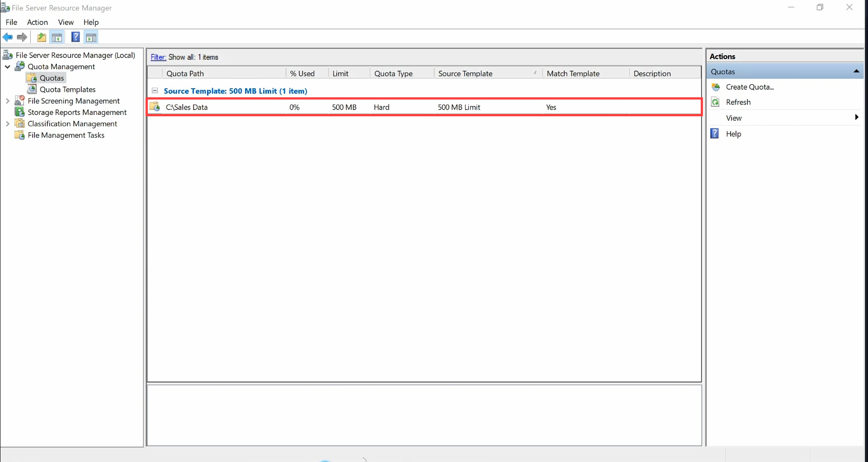This screenshot has height=462, width=868.
Task: Collapse the Source Template 500 MB Limit group
Action: (155, 90)
